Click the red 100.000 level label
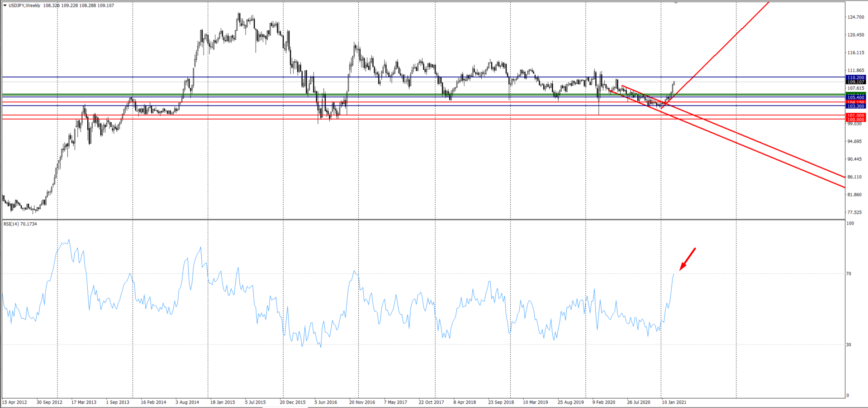This screenshot has width=868, height=408. pos(855,120)
